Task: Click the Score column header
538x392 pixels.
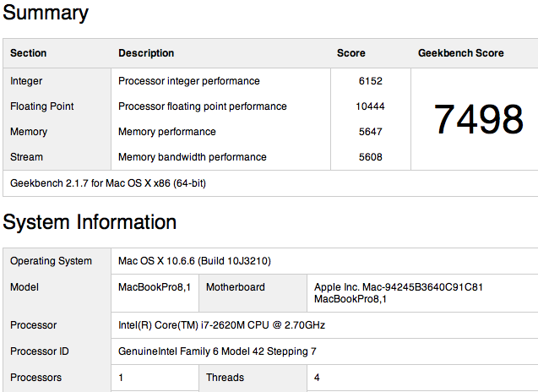Action: point(351,53)
